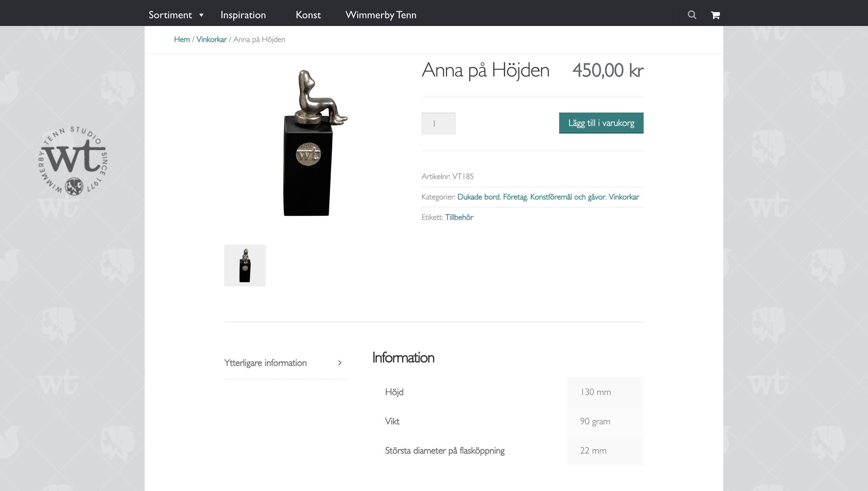Expand Ytterligare information chevron arrow
The width and height of the screenshot is (868, 491).
340,363
